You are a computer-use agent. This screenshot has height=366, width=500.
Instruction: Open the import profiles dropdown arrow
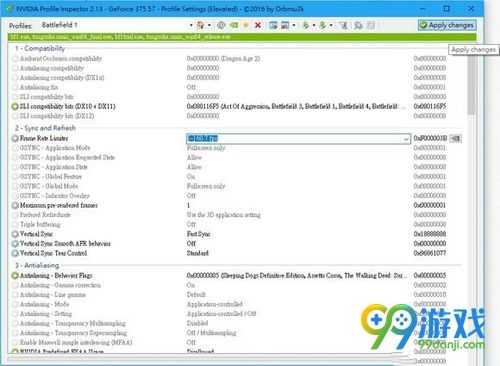click(x=331, y=25)
